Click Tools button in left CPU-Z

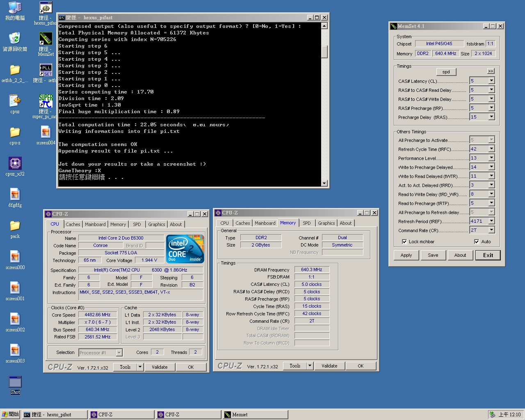click(125, 367)
